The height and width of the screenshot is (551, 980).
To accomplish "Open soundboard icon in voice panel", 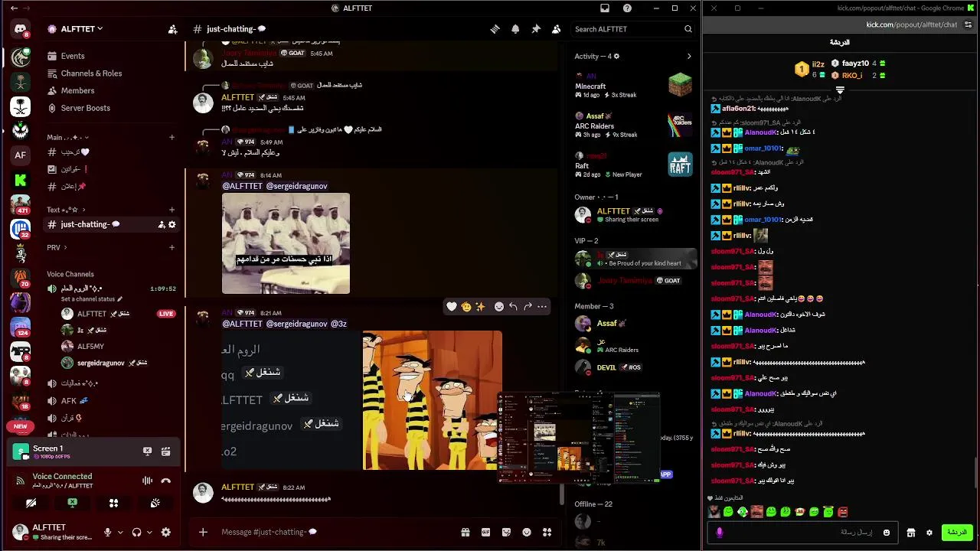I will (x=155, y=503).
